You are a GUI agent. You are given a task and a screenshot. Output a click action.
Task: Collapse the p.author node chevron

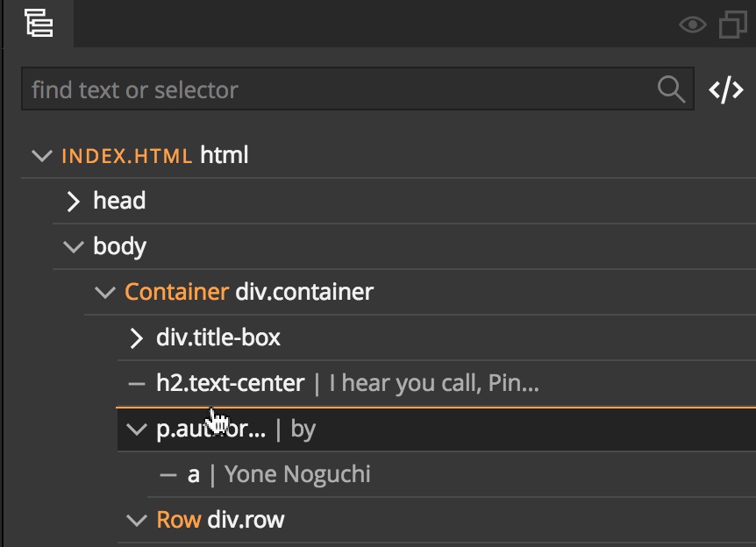coord(137,430)
